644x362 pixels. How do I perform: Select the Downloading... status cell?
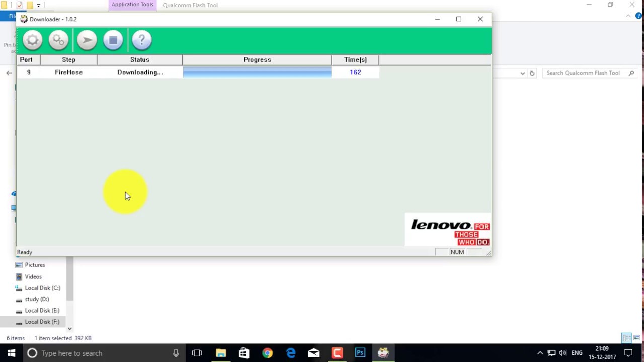140,72
